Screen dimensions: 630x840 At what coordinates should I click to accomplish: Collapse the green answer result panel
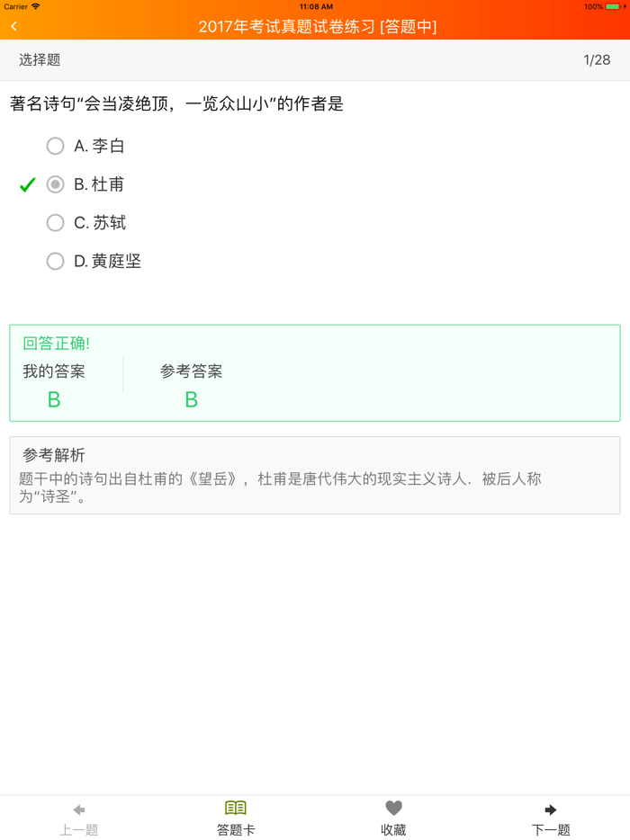point(314,372)
